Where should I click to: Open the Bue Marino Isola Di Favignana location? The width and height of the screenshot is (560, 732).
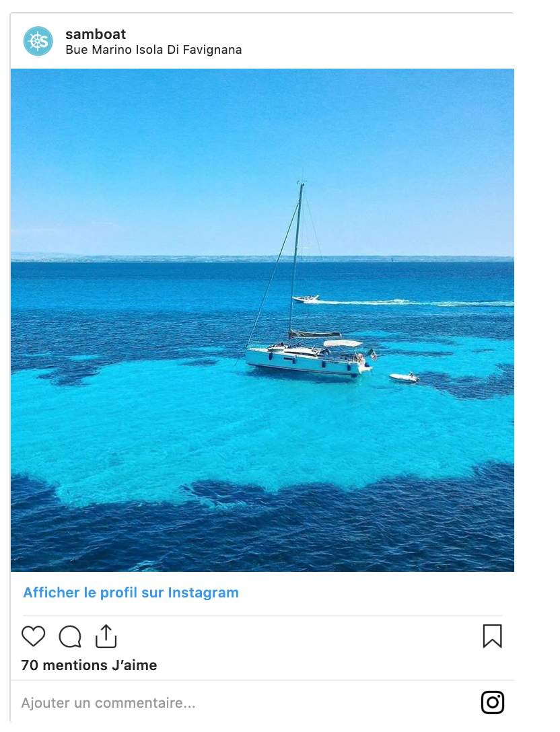coord(153,50)
